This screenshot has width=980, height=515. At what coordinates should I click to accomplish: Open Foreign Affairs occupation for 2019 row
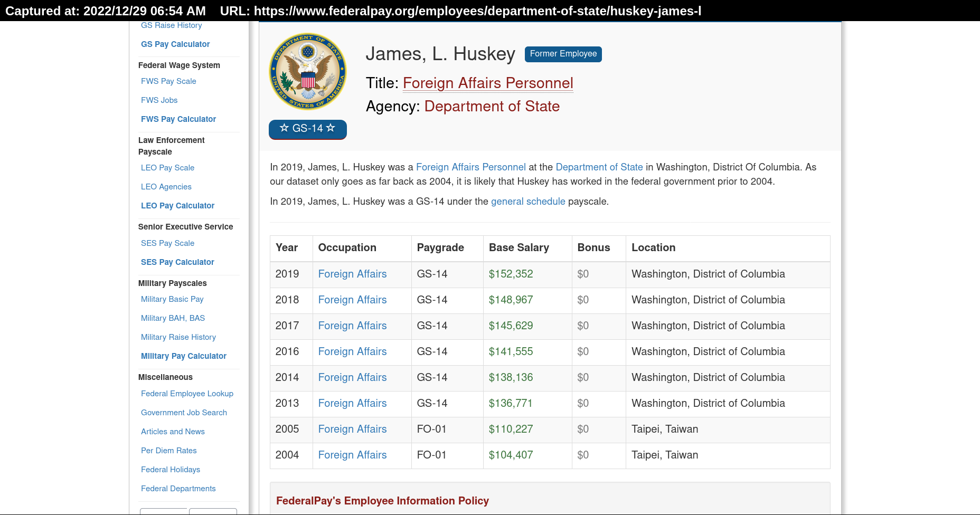pos(352,274)
